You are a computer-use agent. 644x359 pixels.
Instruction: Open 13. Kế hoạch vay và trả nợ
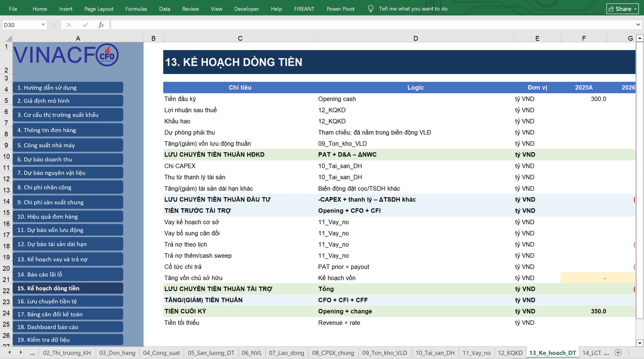point(68,259)
